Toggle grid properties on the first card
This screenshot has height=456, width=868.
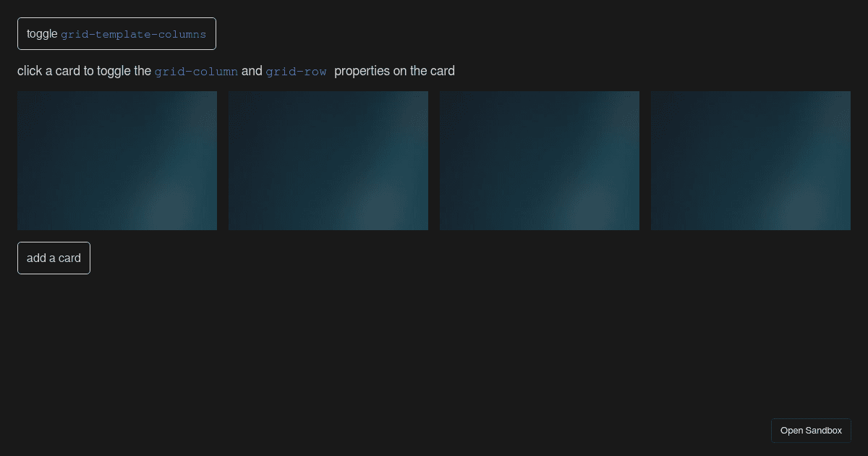117,161
